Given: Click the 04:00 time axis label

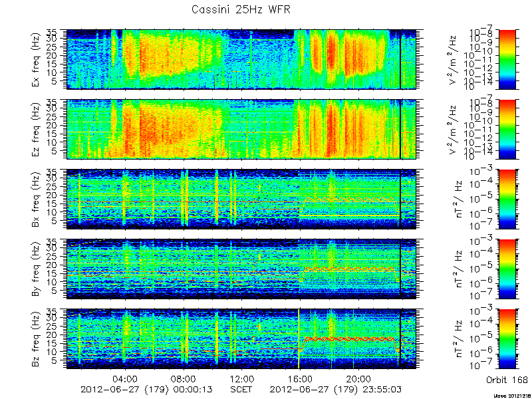Looking at the screenshot, I should [125, 378].
